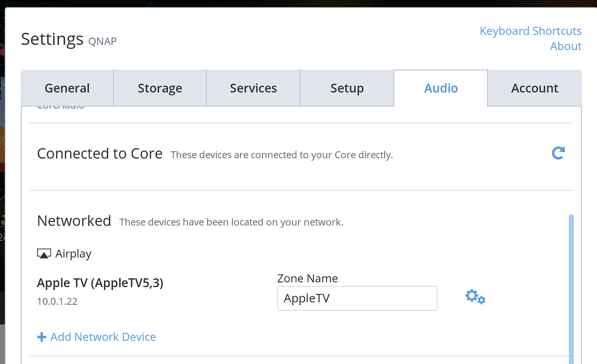Switch to the Services tab
The image size is (597, 364).
click(x=253, y=88)
